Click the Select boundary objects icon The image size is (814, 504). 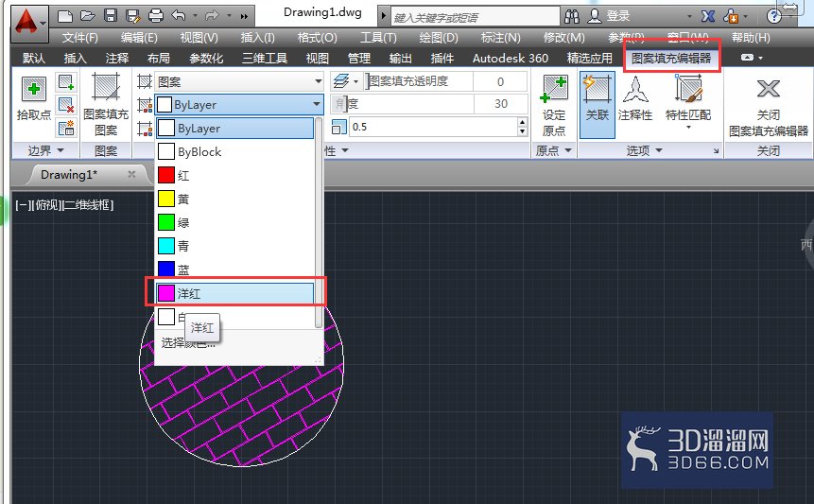pos(66,82)
